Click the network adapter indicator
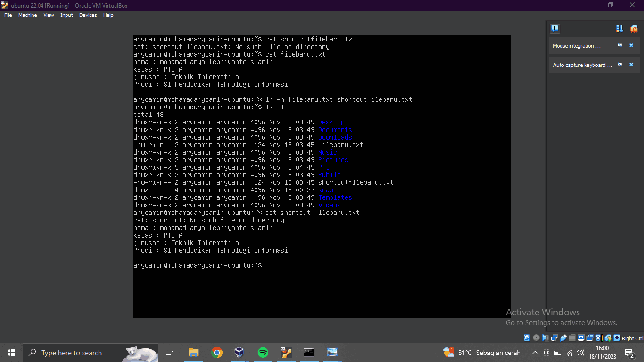This screenshot has height=362, width=644. point(554,338)
